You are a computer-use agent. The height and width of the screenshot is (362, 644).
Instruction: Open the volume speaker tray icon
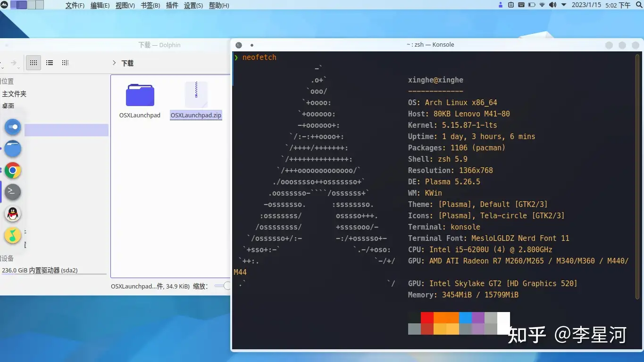click(x=552, y=5)
